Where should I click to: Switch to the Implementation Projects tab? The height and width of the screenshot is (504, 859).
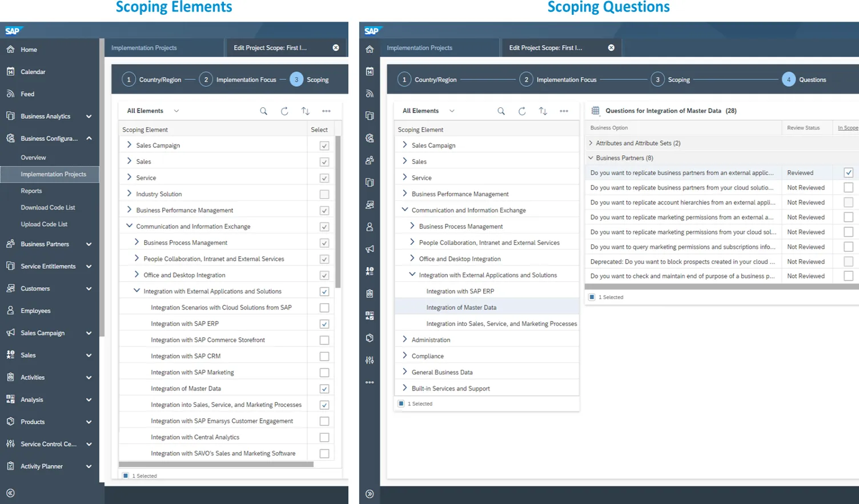(x=144, y=48)
